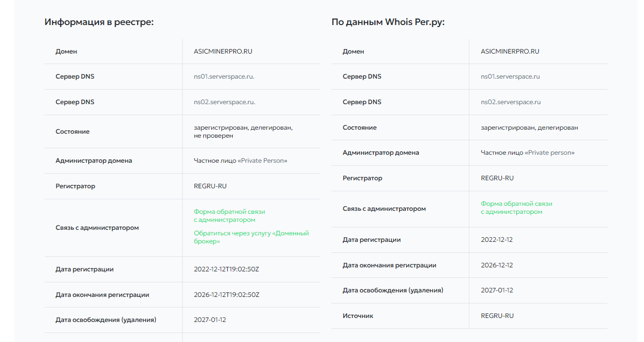Image resolution: width=644 pixels, height=342 pixels.
Task: Click the «не проверен» domain status text
Action: coord(213,136)
